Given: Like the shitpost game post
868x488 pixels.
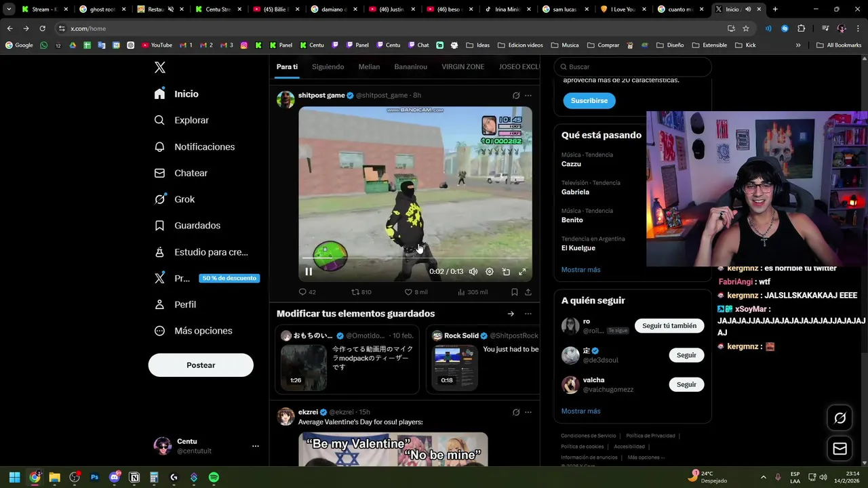Looking at the screenshot, I should coord(416,292).
